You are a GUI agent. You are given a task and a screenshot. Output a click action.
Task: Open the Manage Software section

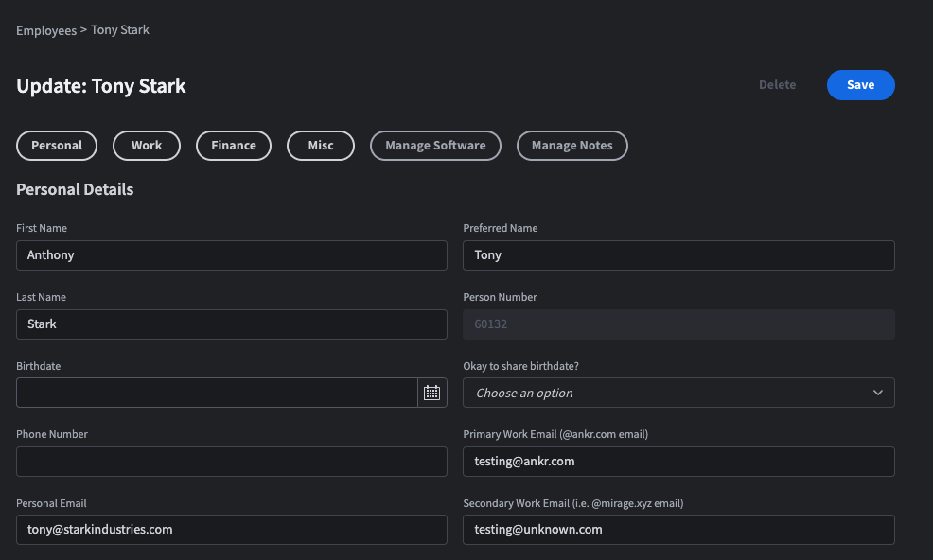click(x=434, y=145)
